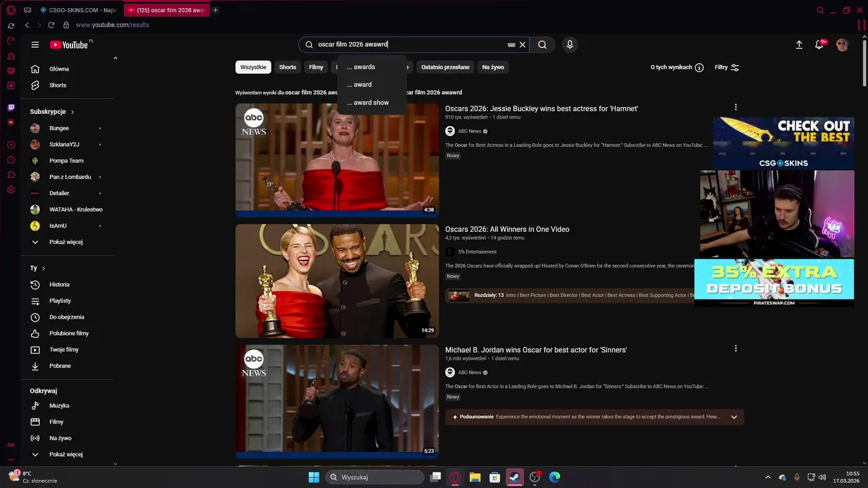The height and width of the screenshot is (488, 868).
Task: Expand Pokaż więcej under subscriptions
Action: point(66,242)
